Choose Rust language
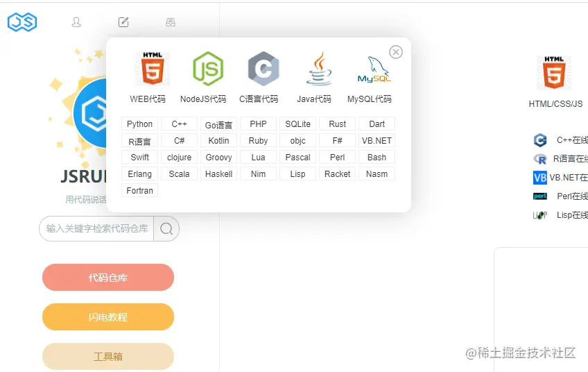The height and width of the screenshot is (372, 588). 338,124
